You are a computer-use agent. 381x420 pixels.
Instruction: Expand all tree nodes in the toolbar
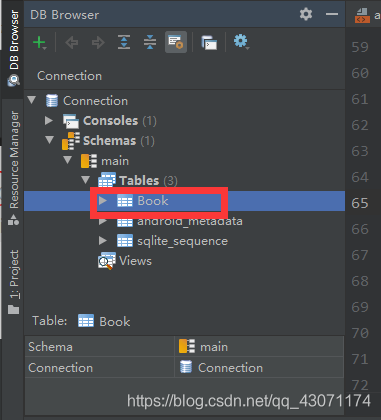tap(124, 42)
